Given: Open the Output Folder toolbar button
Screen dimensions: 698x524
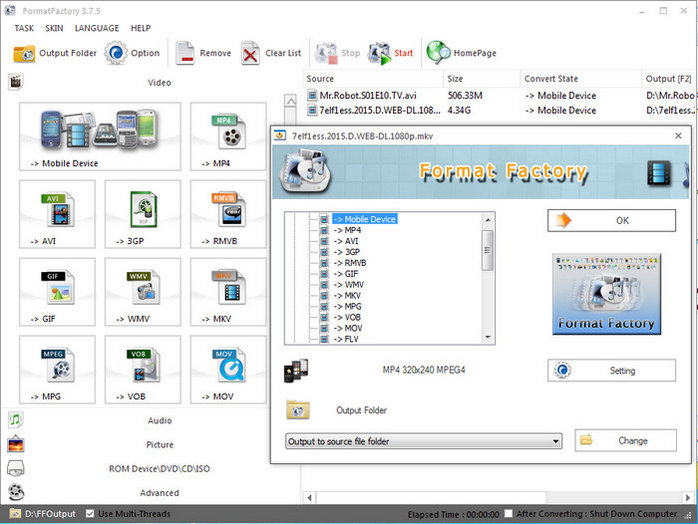Looking at the screenshot, I should coord(55,53).
